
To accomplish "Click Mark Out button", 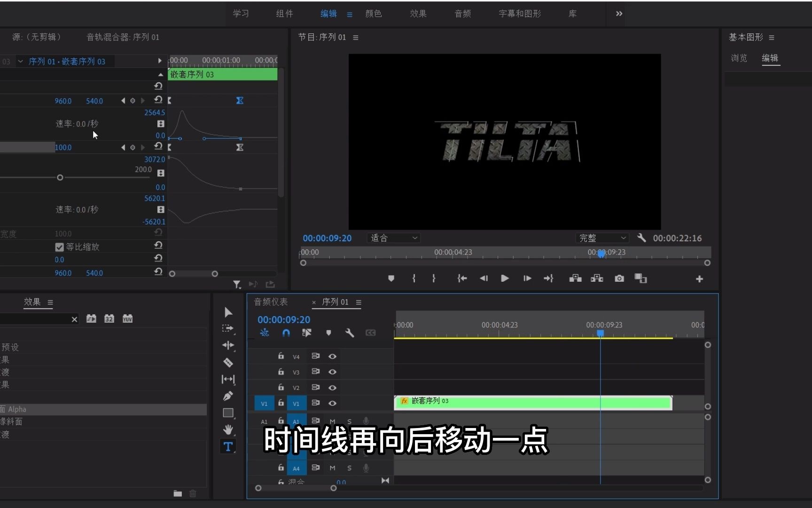I will [x=434, y=278].
